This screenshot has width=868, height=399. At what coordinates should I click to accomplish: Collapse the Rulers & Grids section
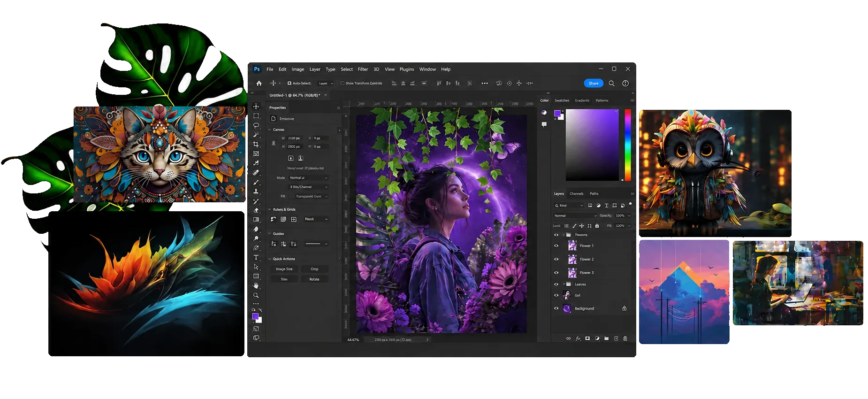coord(270,209)
